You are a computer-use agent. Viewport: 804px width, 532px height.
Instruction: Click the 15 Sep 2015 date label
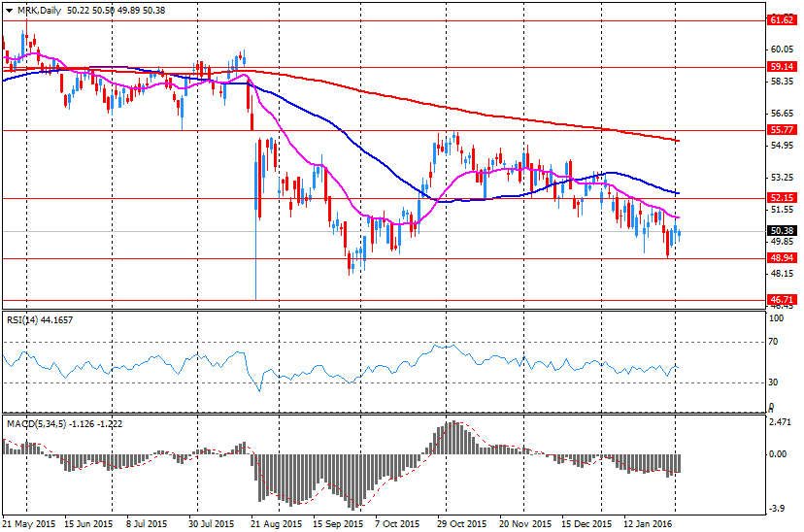[x=338, y=524]
